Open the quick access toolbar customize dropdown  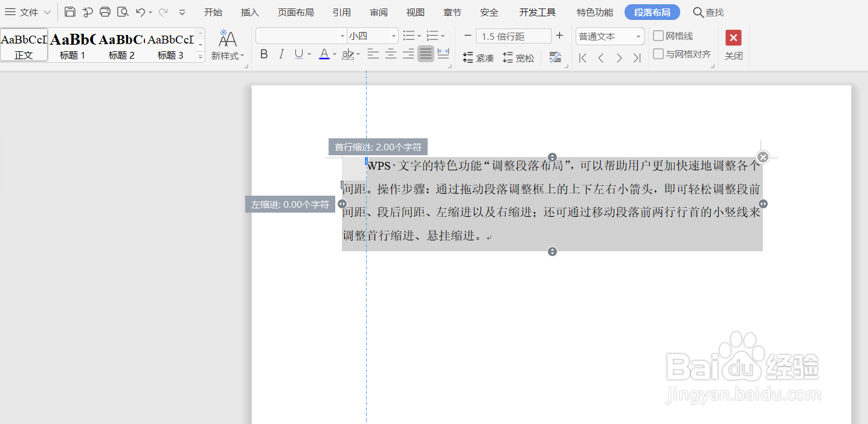tap(182, 12)
